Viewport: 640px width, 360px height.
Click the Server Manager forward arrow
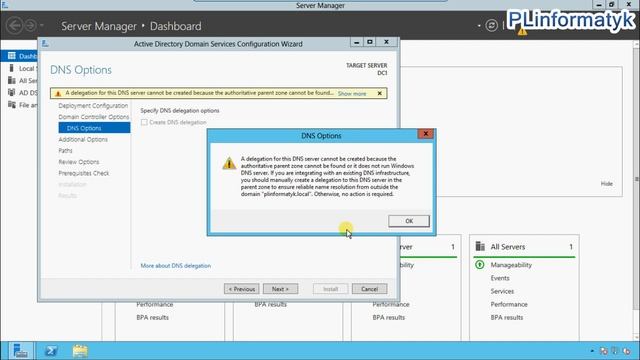click(x=30, y=26)
